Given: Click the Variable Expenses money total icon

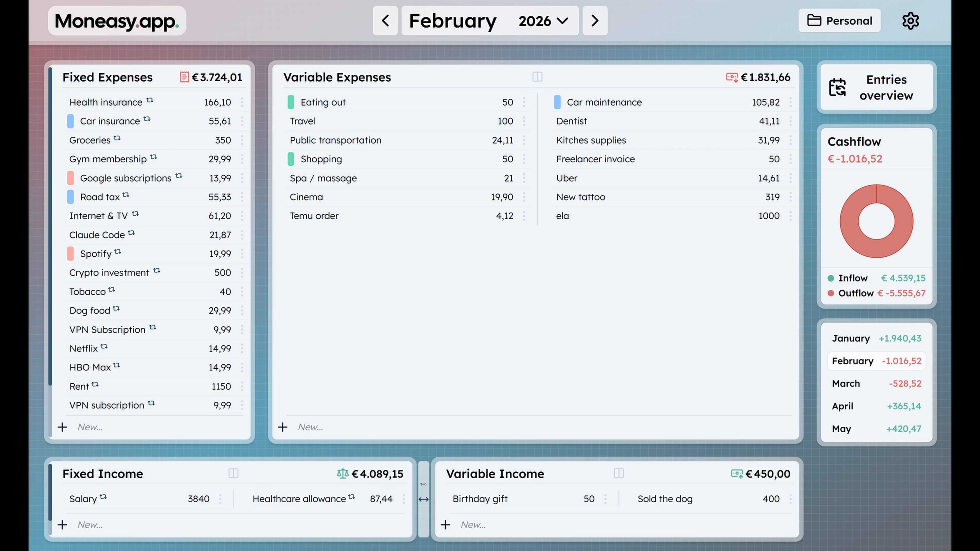Looking at the screenshot, I should (732, 77).
